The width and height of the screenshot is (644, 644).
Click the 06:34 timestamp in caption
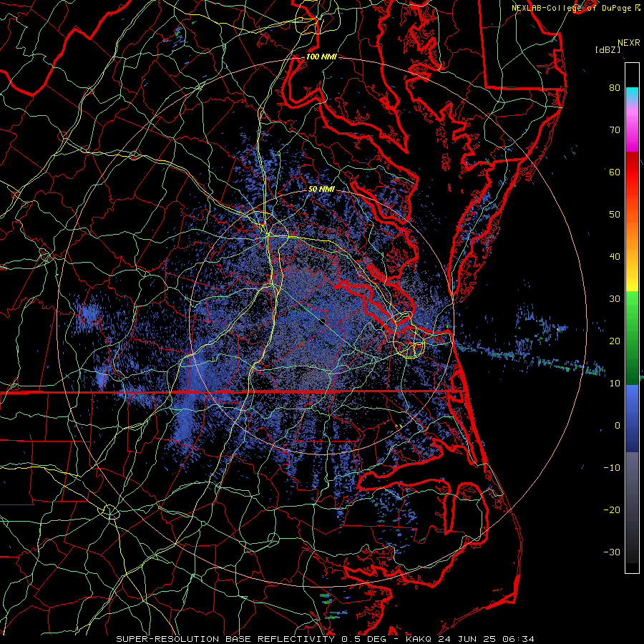pos(519,639)
